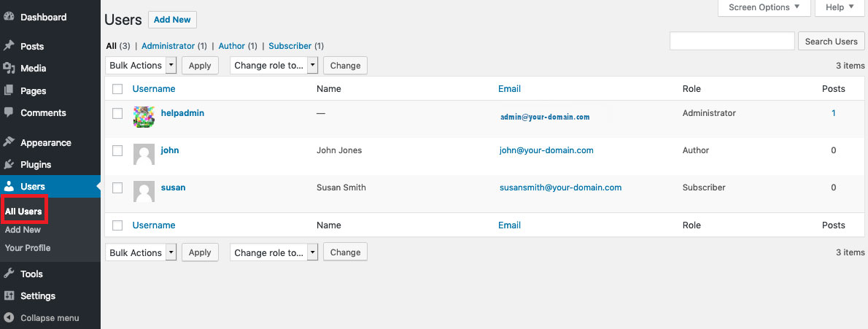
Task: Click john's gray avatar image
Action: [144, 155]
